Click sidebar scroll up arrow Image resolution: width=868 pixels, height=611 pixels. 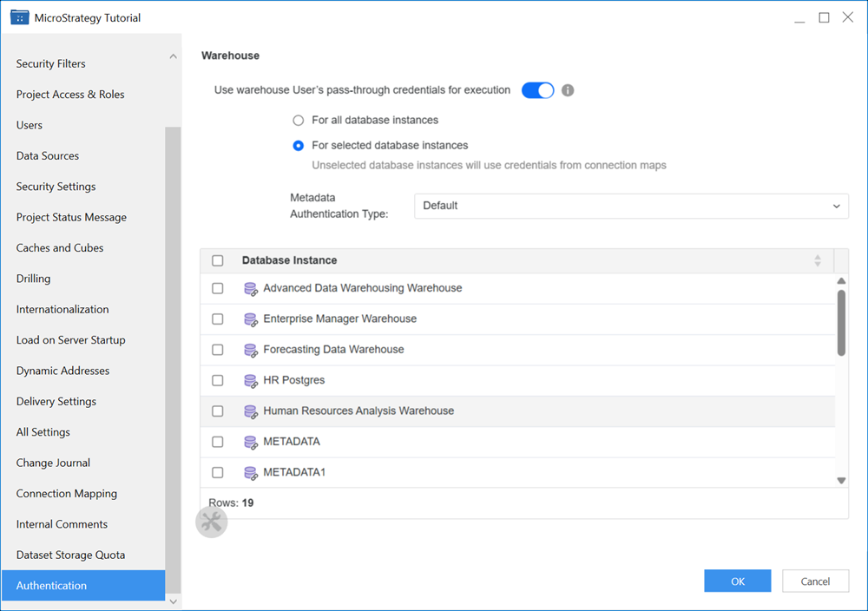[x=174, y=56]
